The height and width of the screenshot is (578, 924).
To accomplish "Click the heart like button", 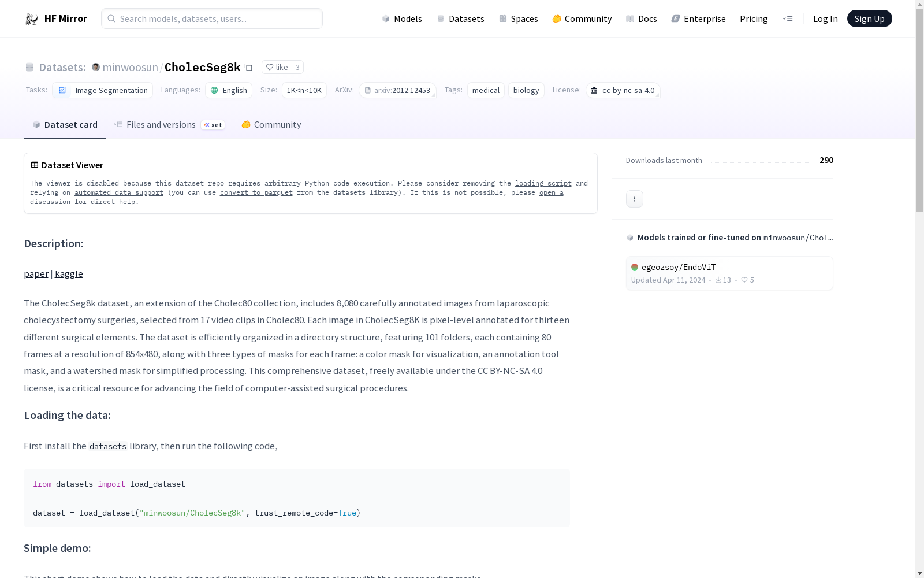I will (277, 67).
